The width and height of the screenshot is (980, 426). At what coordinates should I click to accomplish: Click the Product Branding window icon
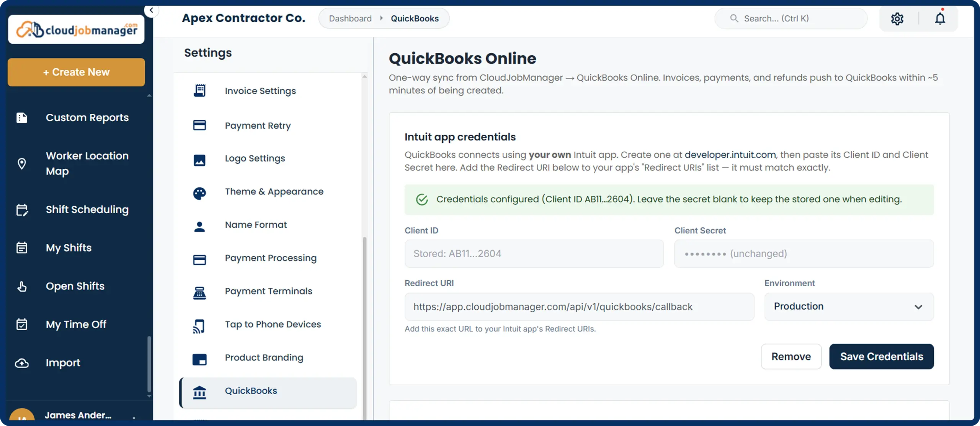pos(199,359)
